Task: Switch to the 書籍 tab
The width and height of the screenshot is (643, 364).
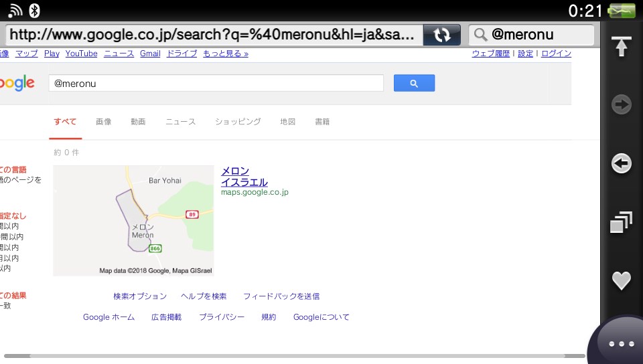Action: (x=322, y=122)
